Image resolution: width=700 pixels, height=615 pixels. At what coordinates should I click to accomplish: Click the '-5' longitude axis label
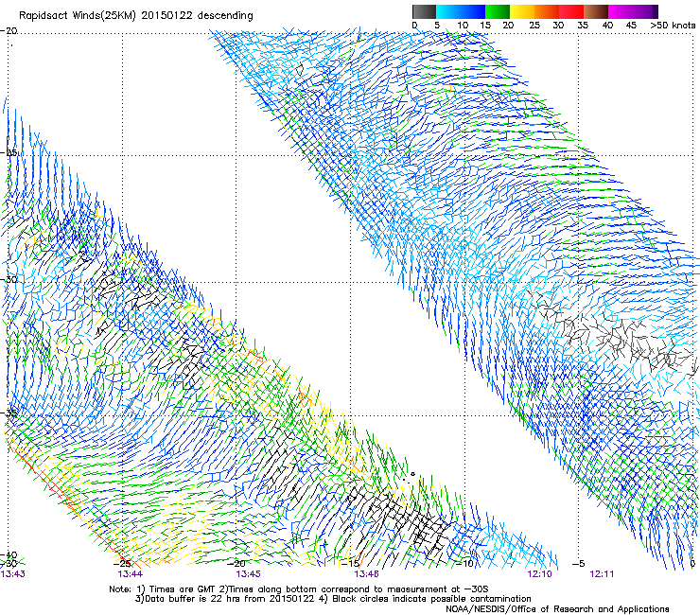tap(579, 564)
